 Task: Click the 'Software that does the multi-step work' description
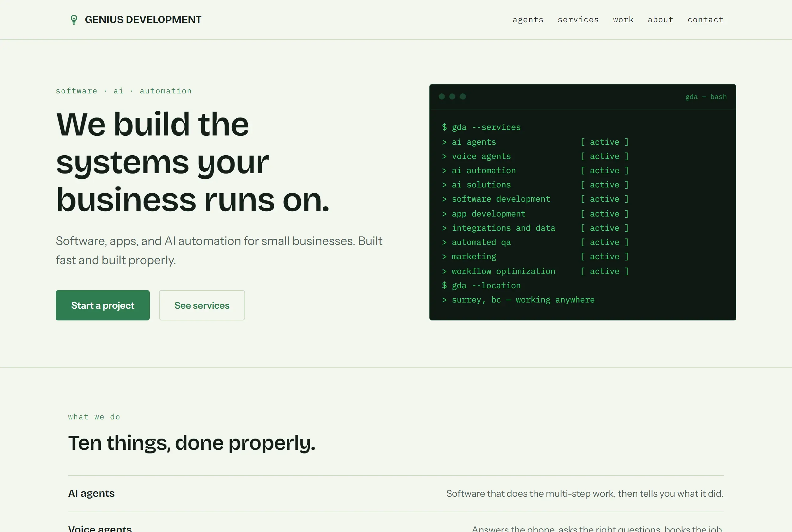pyautogui.click(x=585, y=493)
